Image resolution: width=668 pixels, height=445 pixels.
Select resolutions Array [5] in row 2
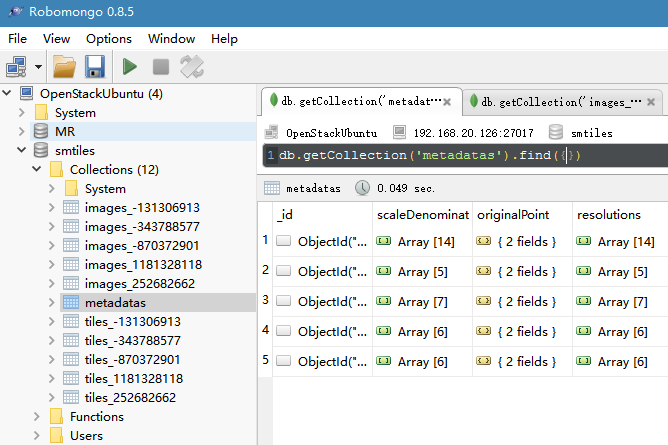(x=621, y=272)
